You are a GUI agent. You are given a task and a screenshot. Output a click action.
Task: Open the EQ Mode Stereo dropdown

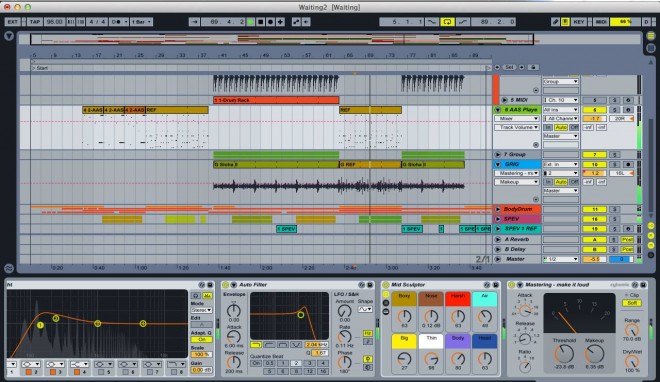(201, 310)
